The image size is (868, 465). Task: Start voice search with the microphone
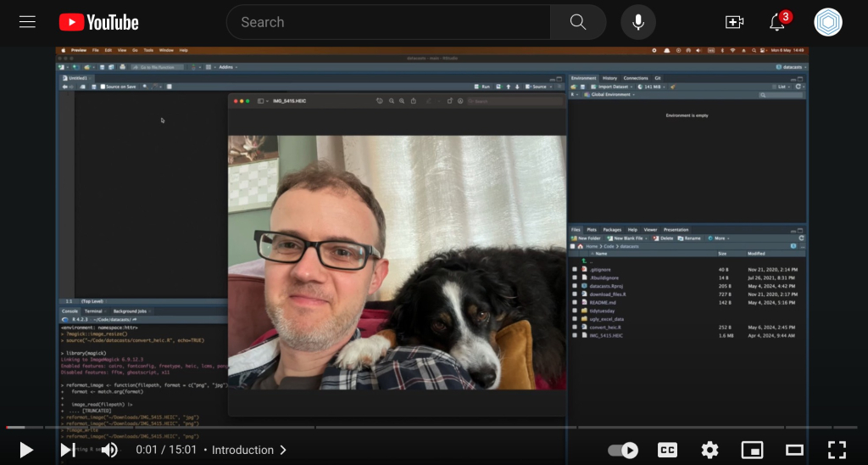(x=638, y=22)
